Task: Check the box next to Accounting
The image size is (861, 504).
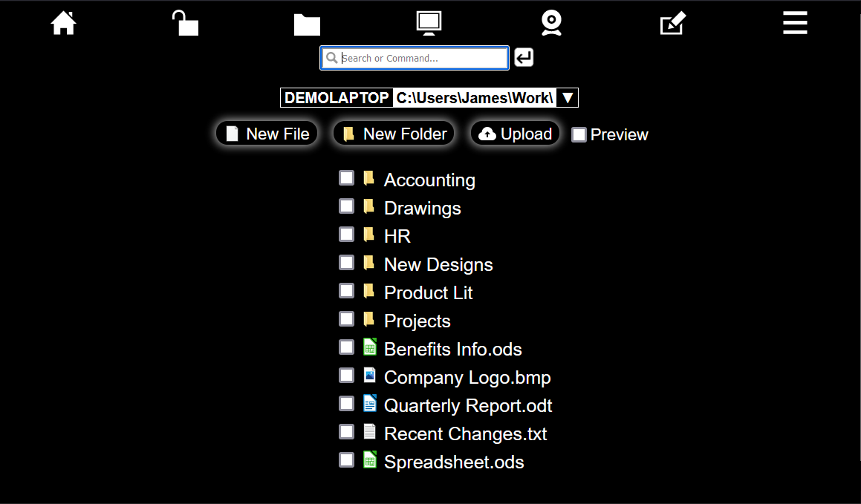Action: [x=346, y=177]
